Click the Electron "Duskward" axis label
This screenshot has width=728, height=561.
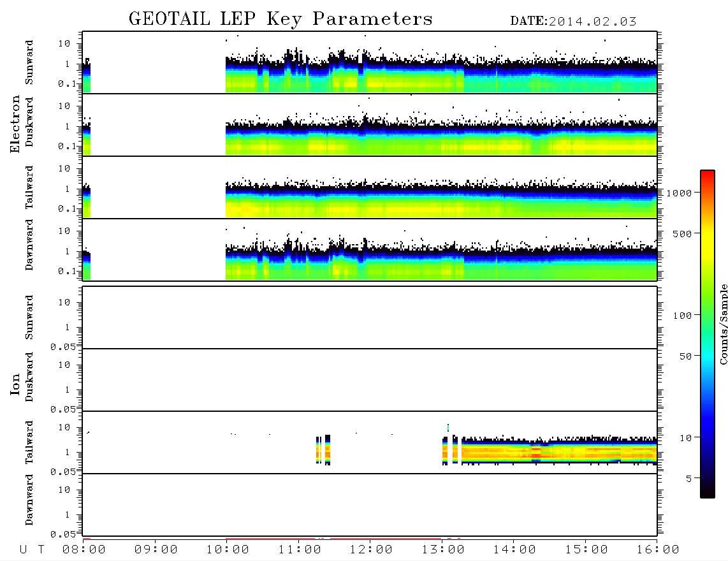tap(29, 122)
